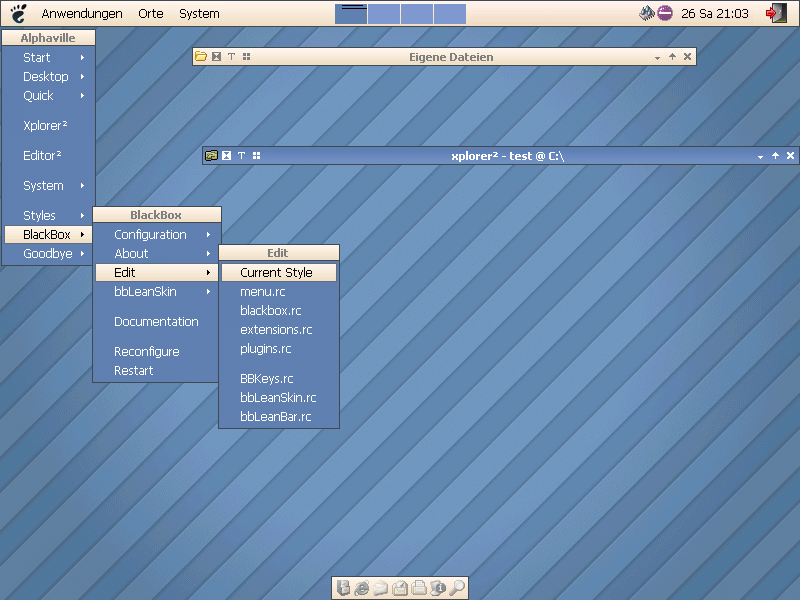
Task: Click the 26 Sa 21:03 clock
Action: click(x=715, y=14)
